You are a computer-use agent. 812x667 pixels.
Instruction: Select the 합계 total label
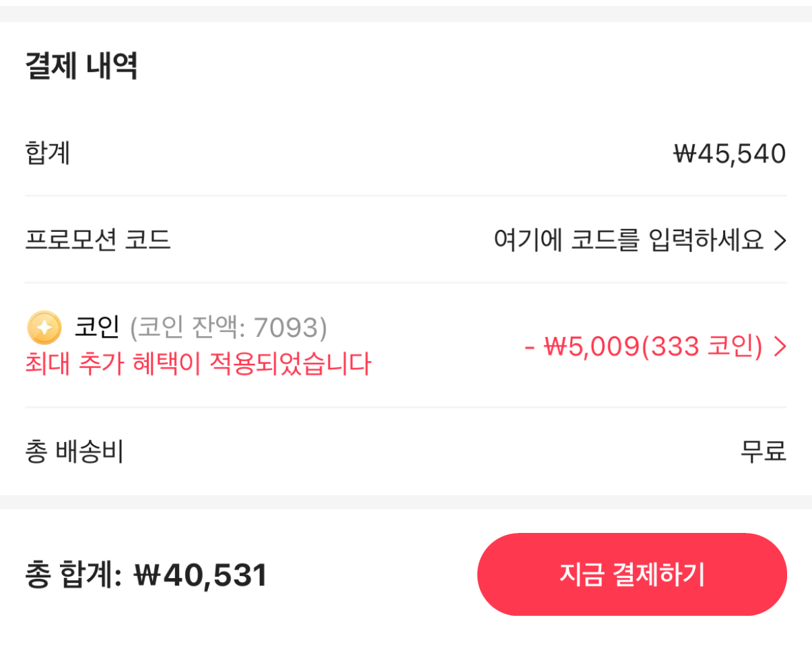click(x=46, y=153)
